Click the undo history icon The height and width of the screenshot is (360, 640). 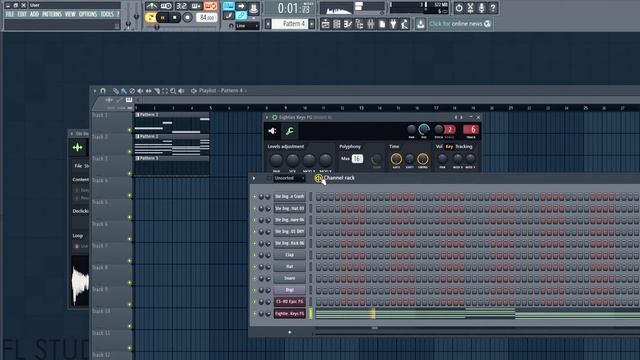459,8
